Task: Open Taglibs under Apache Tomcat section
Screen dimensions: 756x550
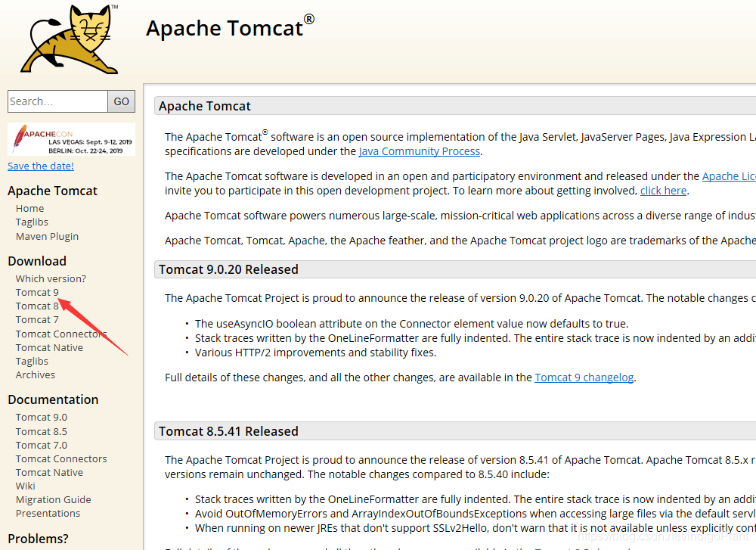Action: click(x=32, y=222)
